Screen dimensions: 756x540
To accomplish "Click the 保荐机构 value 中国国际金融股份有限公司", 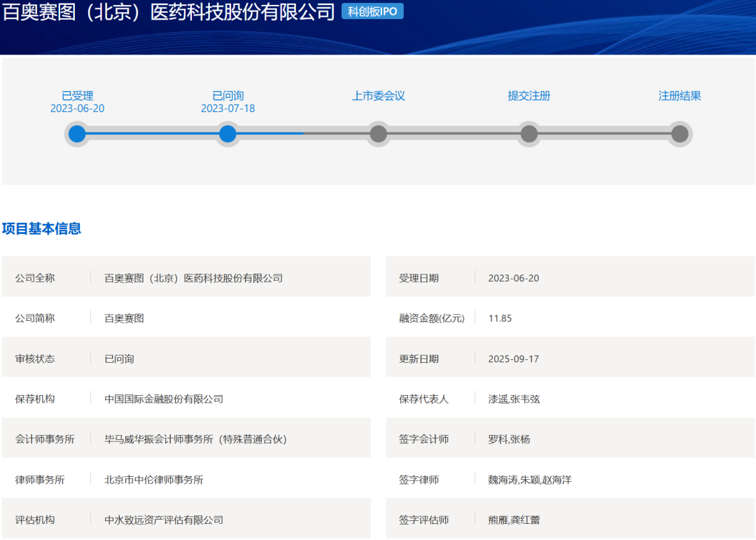I will [x=164, y=399].
